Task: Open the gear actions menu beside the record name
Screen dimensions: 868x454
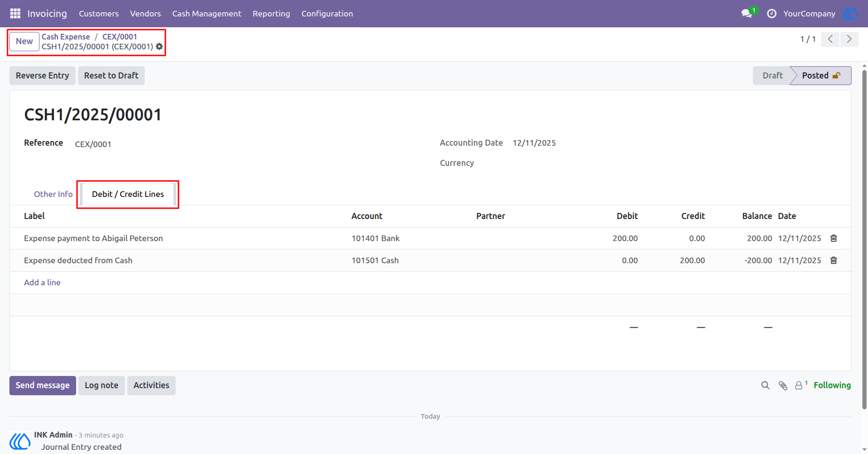Action: 159,47
